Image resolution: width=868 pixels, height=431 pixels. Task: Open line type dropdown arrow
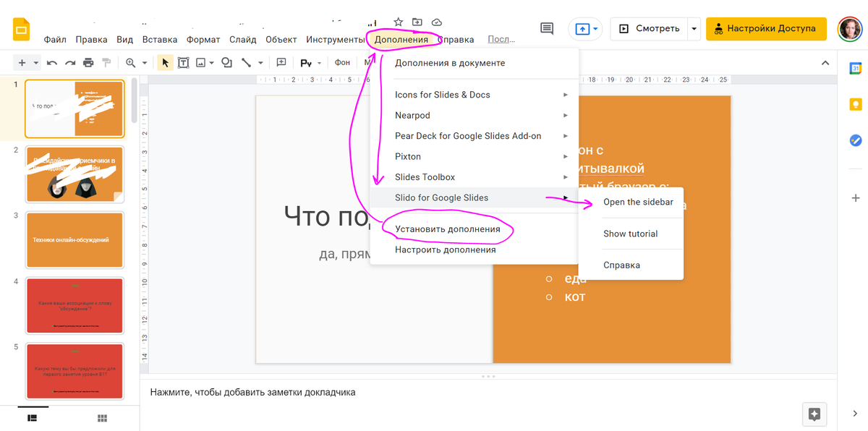(260, 63)
